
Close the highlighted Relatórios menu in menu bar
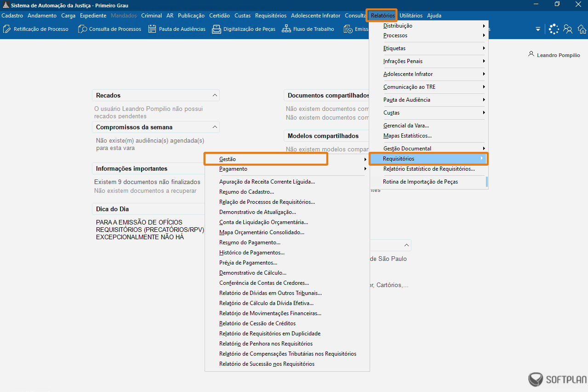click(x=382, y=16)
